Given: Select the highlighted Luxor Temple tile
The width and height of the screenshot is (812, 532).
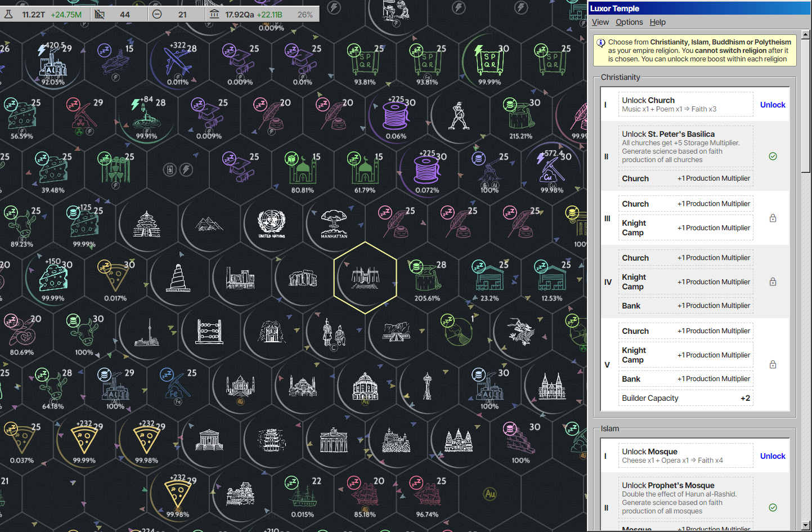Looking at the screenshot, I should click(365, 278).
